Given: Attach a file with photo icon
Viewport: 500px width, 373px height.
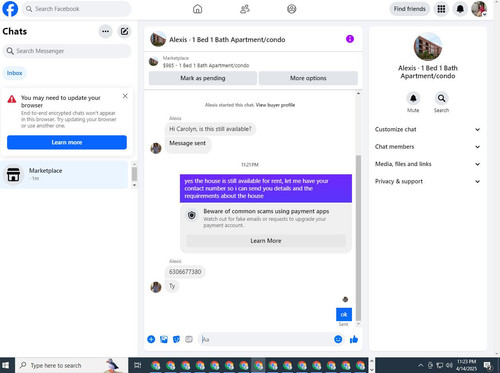Looking at the screenshot, I should tap(164, 339).
